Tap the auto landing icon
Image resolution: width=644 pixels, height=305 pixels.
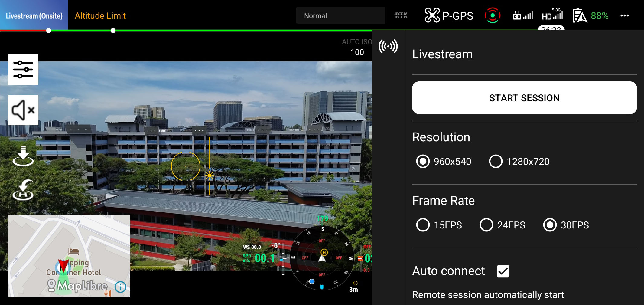(23, 156)
